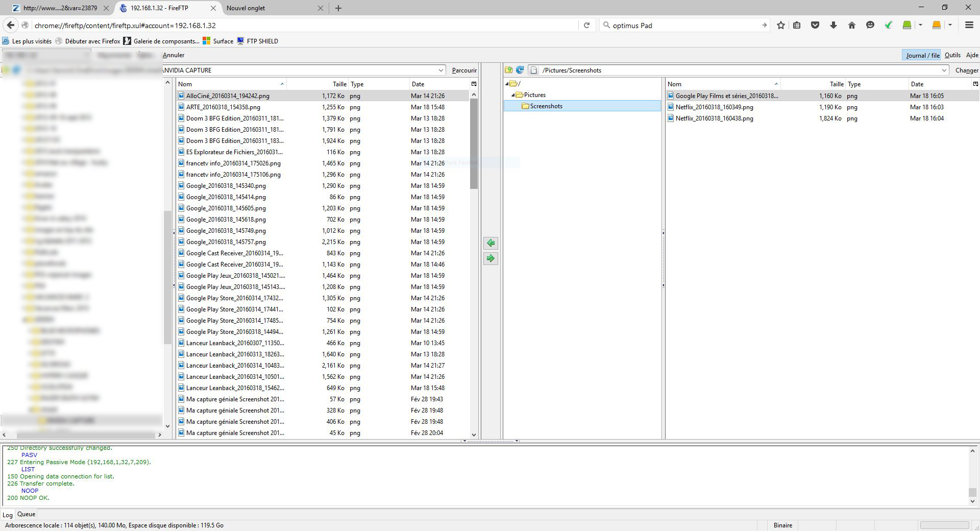Toggle the Journal / file view button
Viewport: 980px width, 531px height.
click(922, 55)
